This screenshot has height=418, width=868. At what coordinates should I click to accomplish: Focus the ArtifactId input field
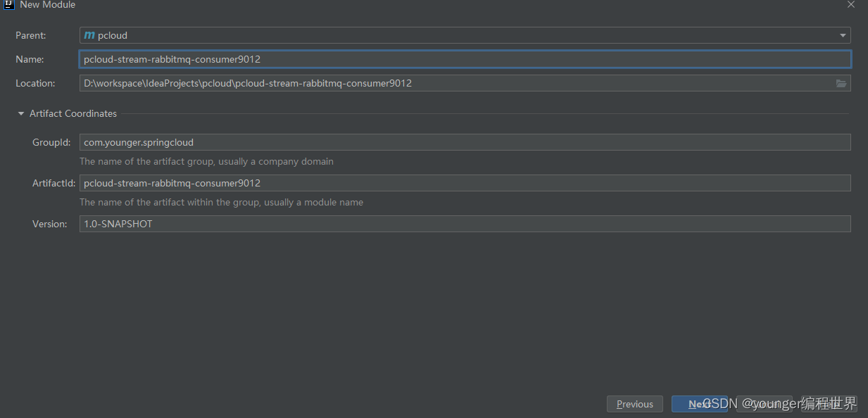(465, 183)
